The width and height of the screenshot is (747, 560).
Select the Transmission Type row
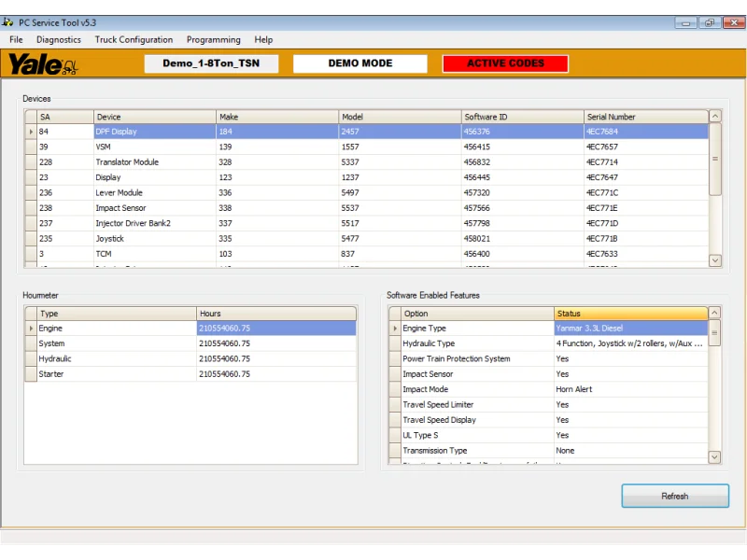pos(548,450)
